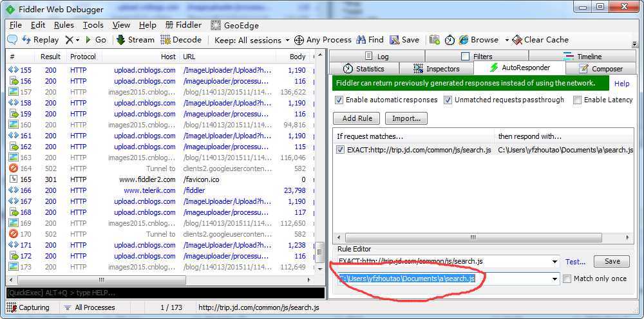
Task: Click the Fiddler book menu item
Action: point(184,25)
